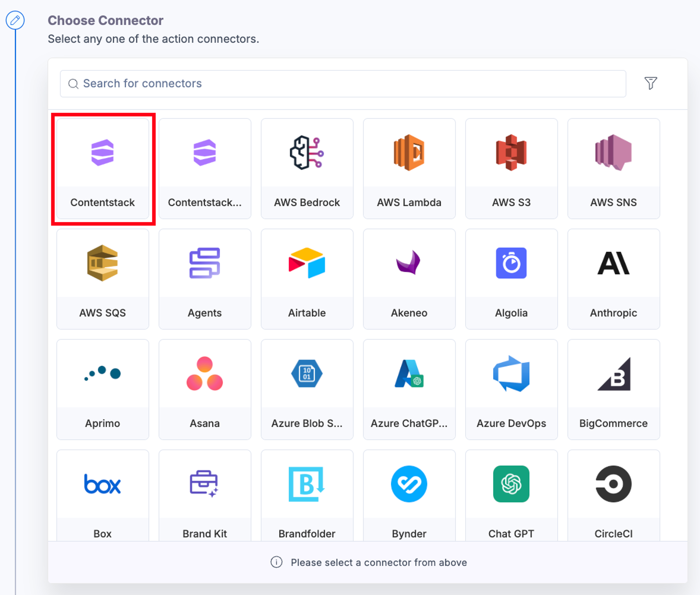
Task: Choose the Brandfolder connector
Action: [x=307, y=496]
